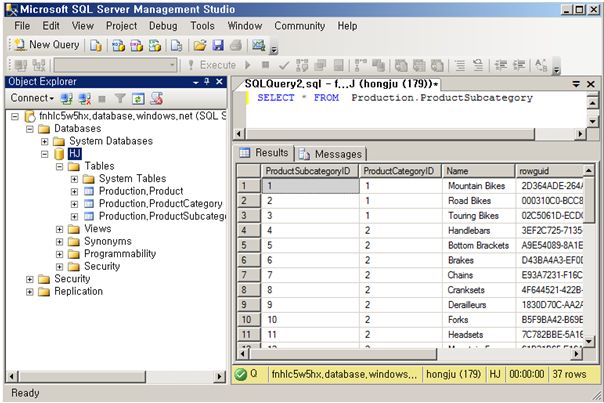This screenshot has height=403, width=604.
Task: Switch output to Results to Grid
Action: pos(419,65)
